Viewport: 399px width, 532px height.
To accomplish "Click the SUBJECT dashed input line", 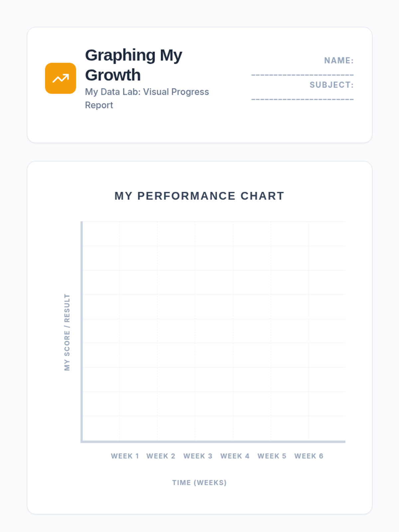I will pyautogui.click(x=303, y=99).
